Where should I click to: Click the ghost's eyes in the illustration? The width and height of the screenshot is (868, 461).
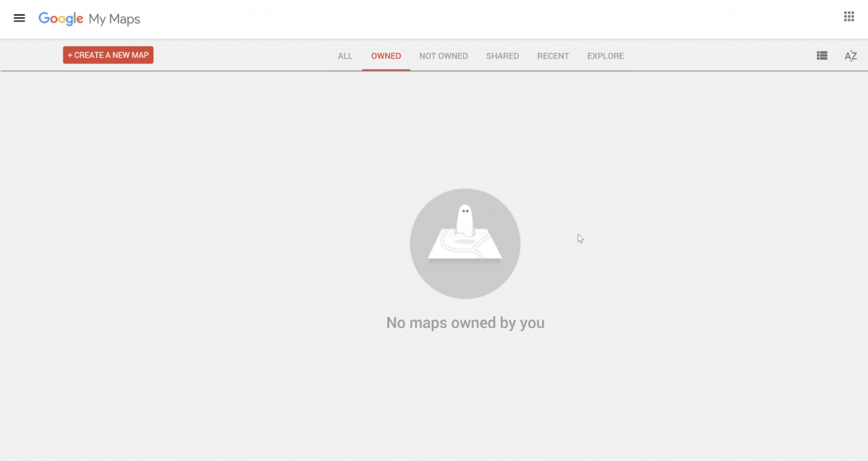[x=465, y=210]
